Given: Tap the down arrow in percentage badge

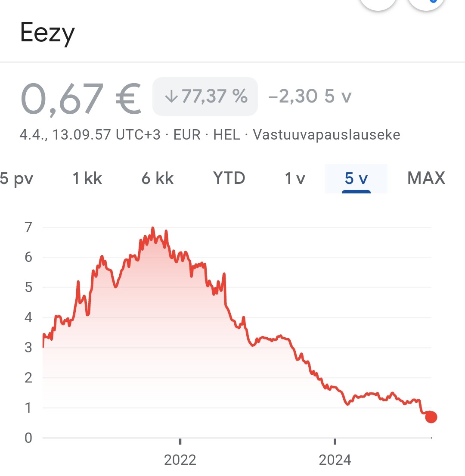Looking at the screenshot, I should tap(171, 96).
